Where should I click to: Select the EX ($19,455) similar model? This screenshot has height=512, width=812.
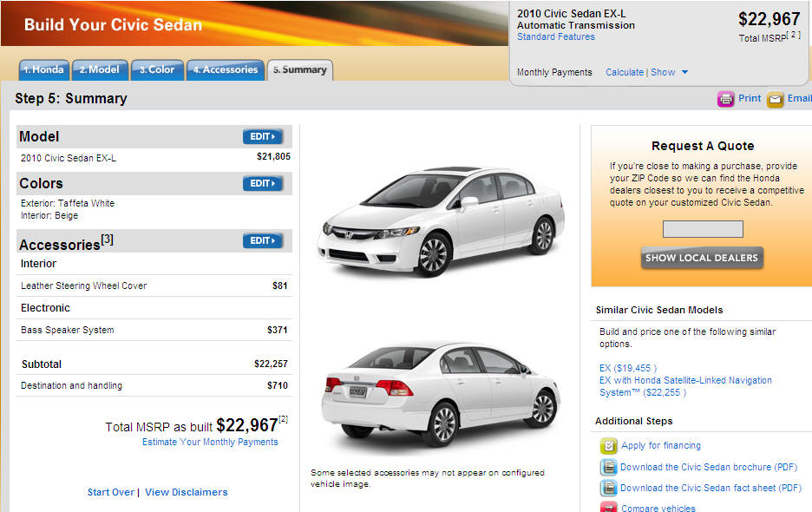click(628, 368)
